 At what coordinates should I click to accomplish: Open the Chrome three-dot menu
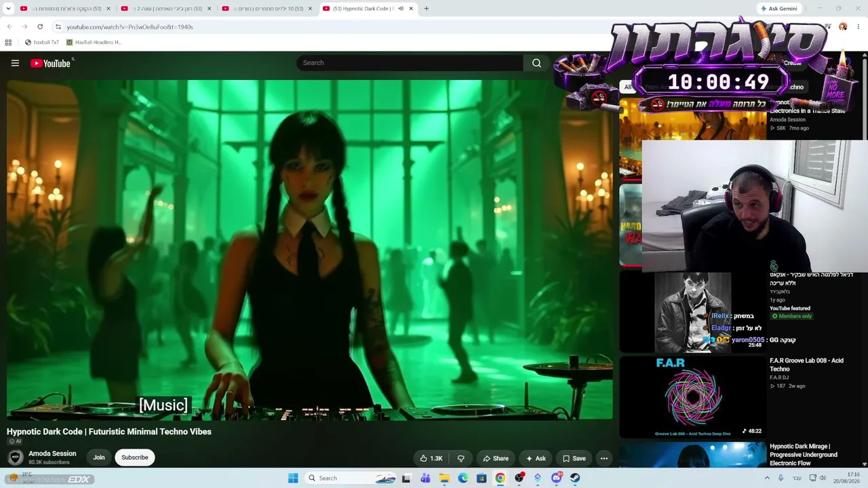pos(859,27)
